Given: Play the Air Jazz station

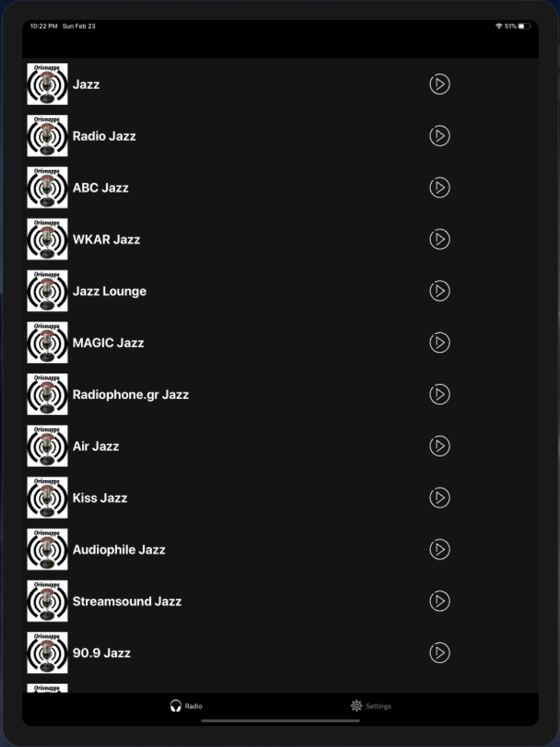Looking at the screenshot, I should [x=440, y=446].
